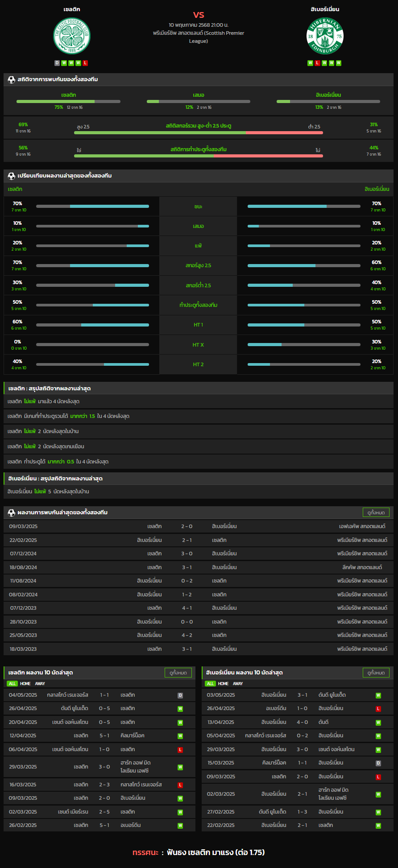Click the Hibernian 13% head-to-head win bar
This screenshot has width=398, height=868.
tap(328, 101)
